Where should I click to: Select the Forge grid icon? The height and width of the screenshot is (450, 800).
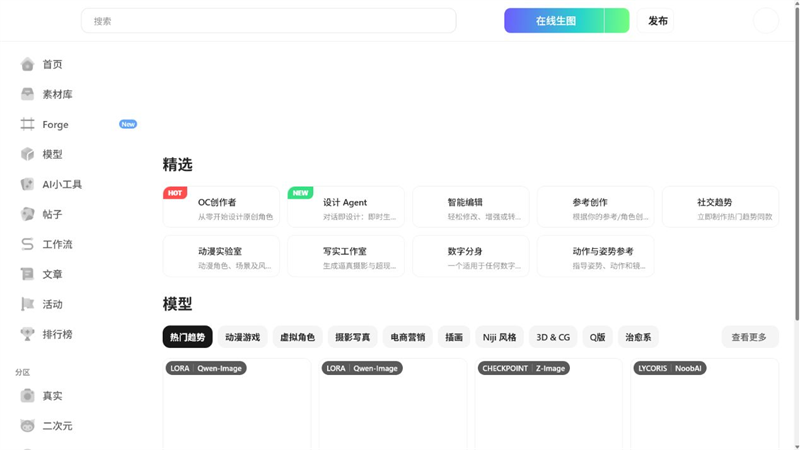[x=28, y=124]
